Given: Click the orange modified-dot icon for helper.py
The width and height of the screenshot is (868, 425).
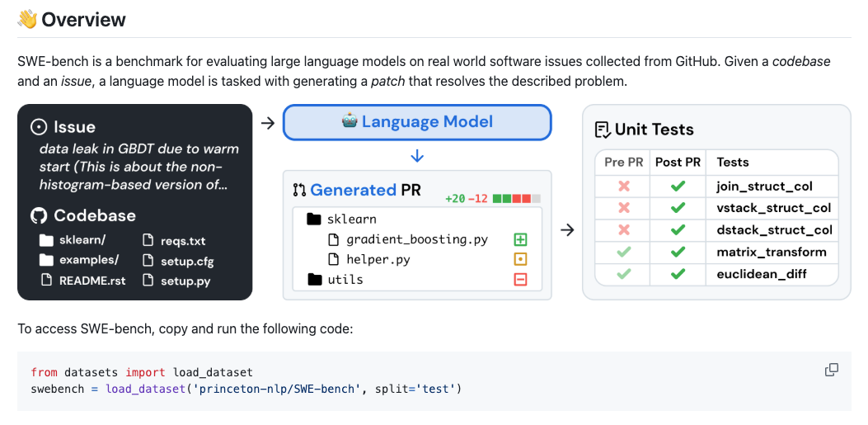Looking at the screenshot, I should (520, 259).
